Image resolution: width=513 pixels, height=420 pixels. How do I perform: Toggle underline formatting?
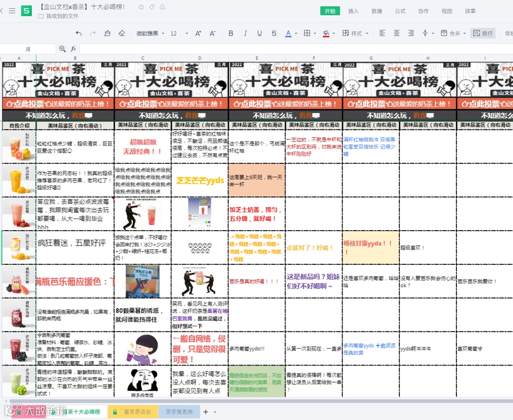coord(259,33)
